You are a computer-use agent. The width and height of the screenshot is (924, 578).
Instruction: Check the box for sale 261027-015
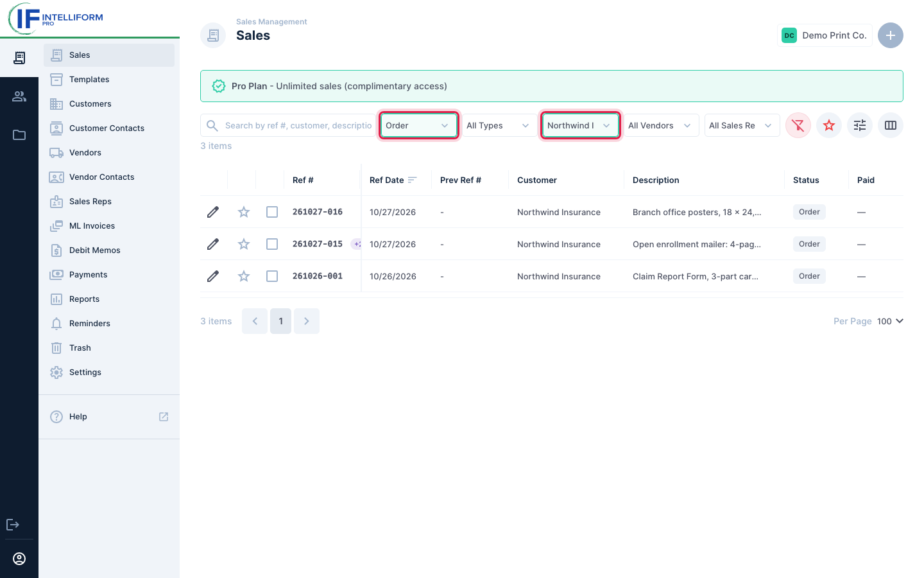[x=272, y=244]
